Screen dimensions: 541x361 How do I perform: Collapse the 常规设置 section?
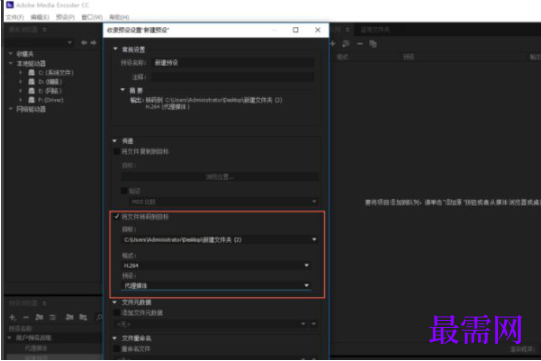click(x=115, y=49)
